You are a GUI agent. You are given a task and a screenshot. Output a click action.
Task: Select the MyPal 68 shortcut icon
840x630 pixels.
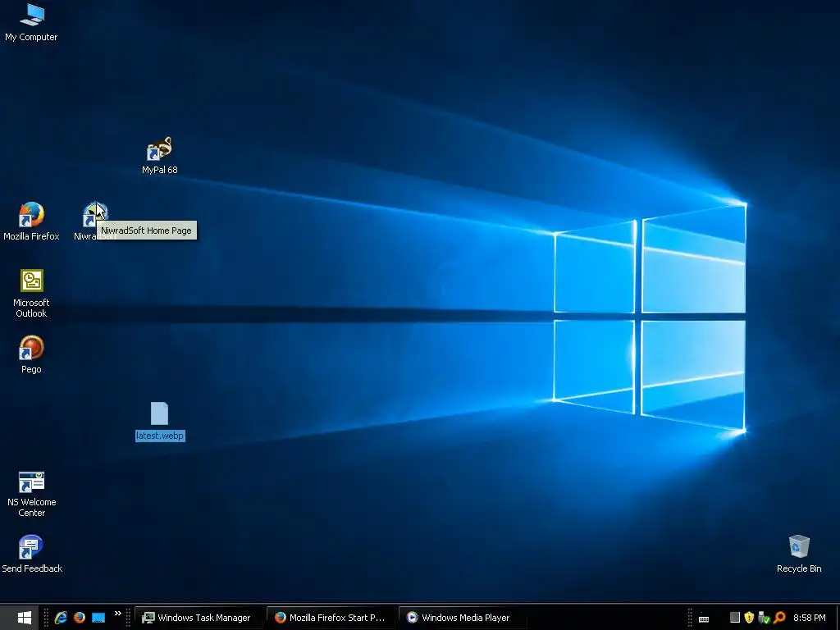[160, 149]
